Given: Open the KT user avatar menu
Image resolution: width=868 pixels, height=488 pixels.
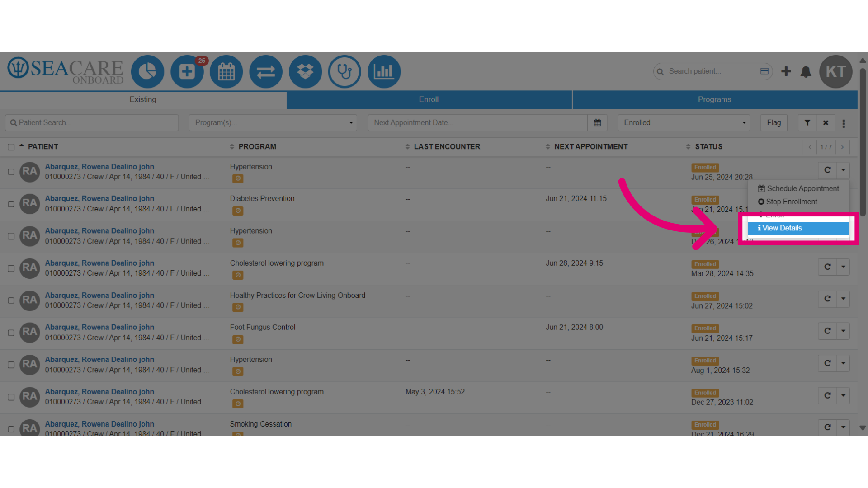Looking at the screenshot, I should (x=835, y=71).
